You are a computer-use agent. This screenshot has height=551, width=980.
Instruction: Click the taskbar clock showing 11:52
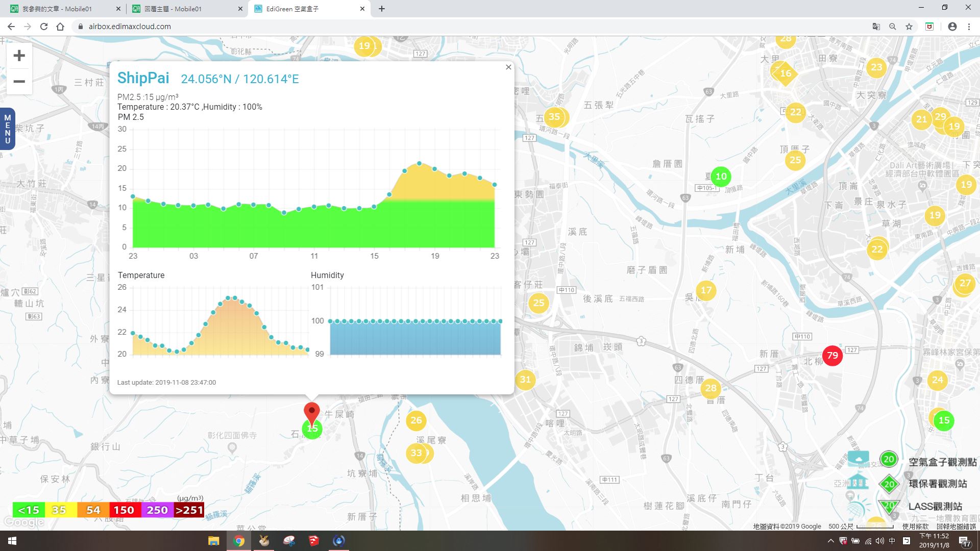[x=934, y=541]
